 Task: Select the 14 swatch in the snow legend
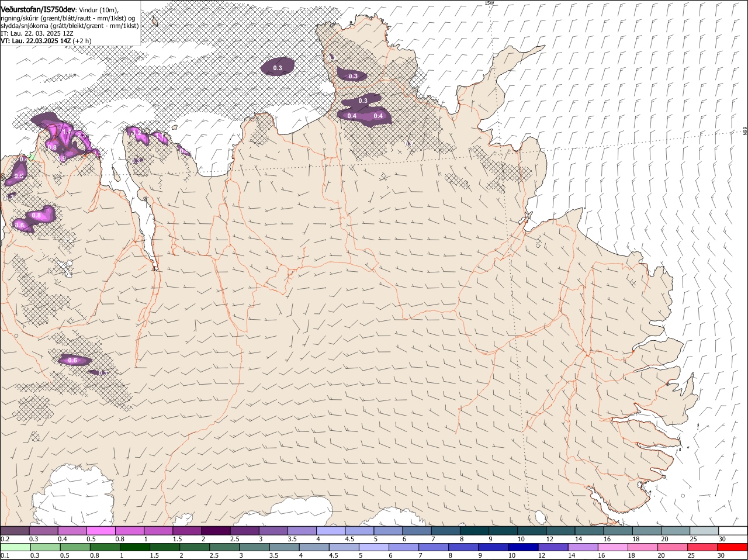coord(590,530)
